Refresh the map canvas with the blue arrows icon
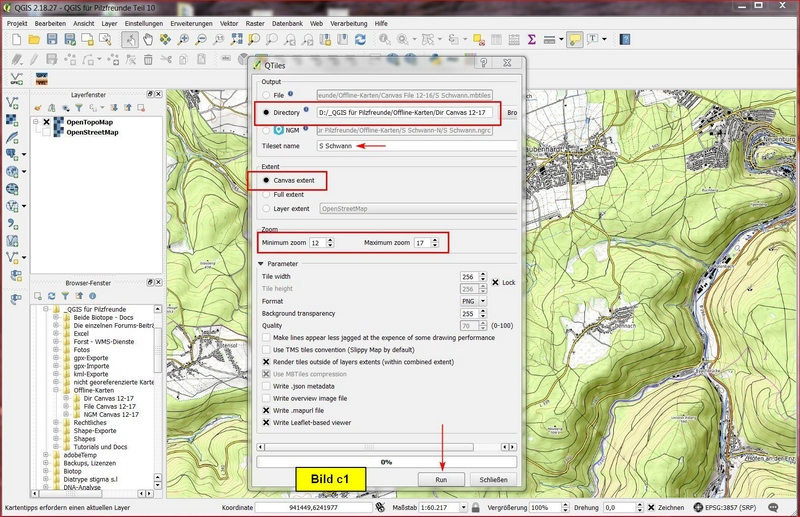 [x=360, y=39]
